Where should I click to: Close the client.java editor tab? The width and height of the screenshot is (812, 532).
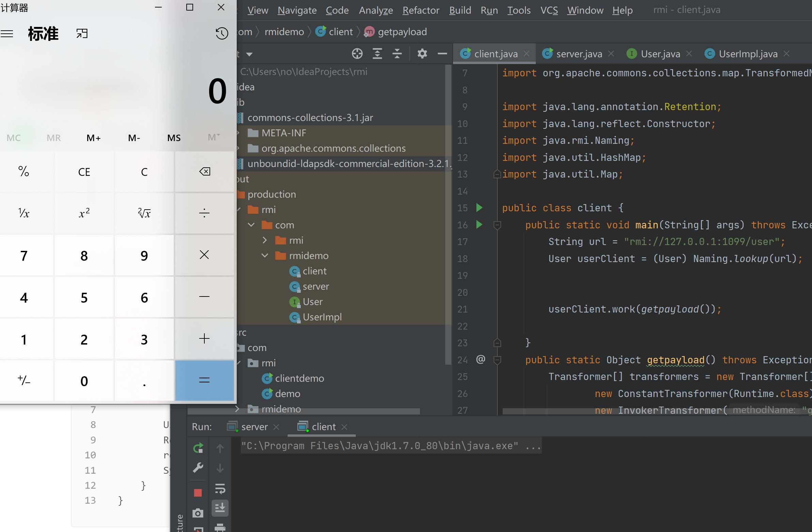coord(527,54)
